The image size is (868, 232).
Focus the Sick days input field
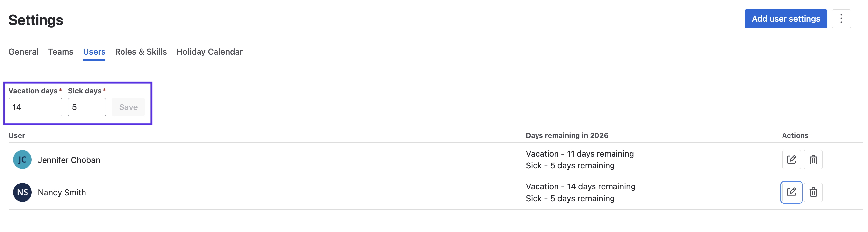coord(87,107)
